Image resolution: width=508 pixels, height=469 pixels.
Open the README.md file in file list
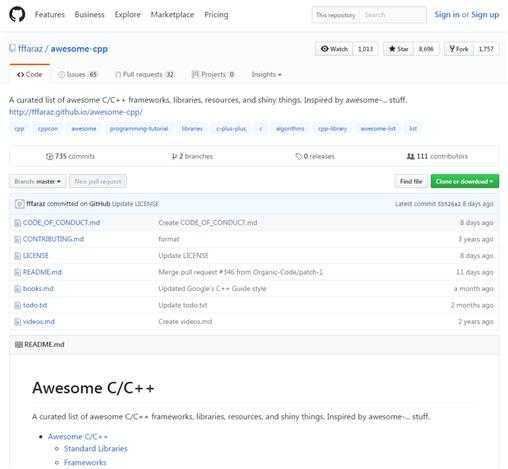(42, 272)
